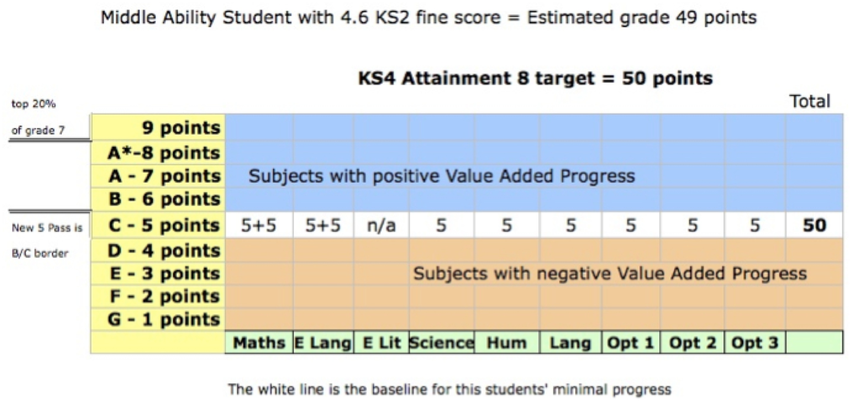Select the E Lang column label
Viewport: 868px width, 402px height.
coord(323,343)
